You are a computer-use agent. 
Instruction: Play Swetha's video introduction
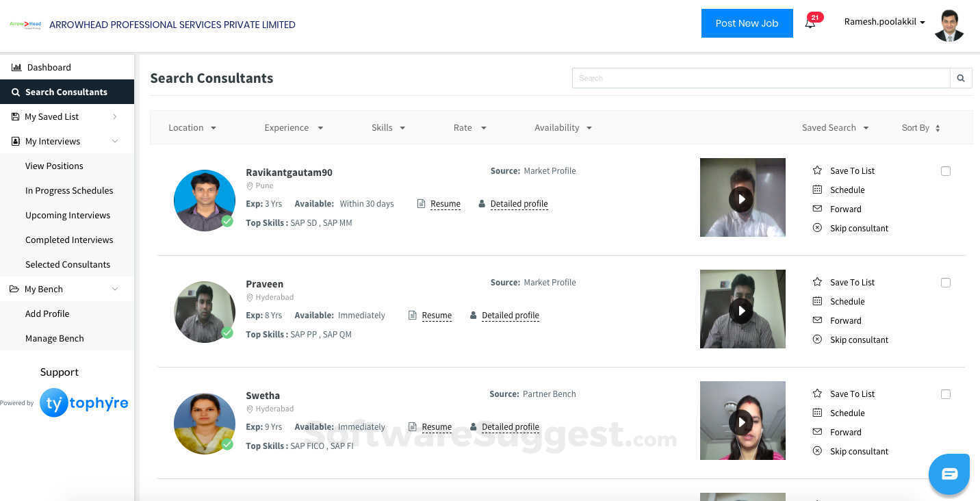pos(741,423)
